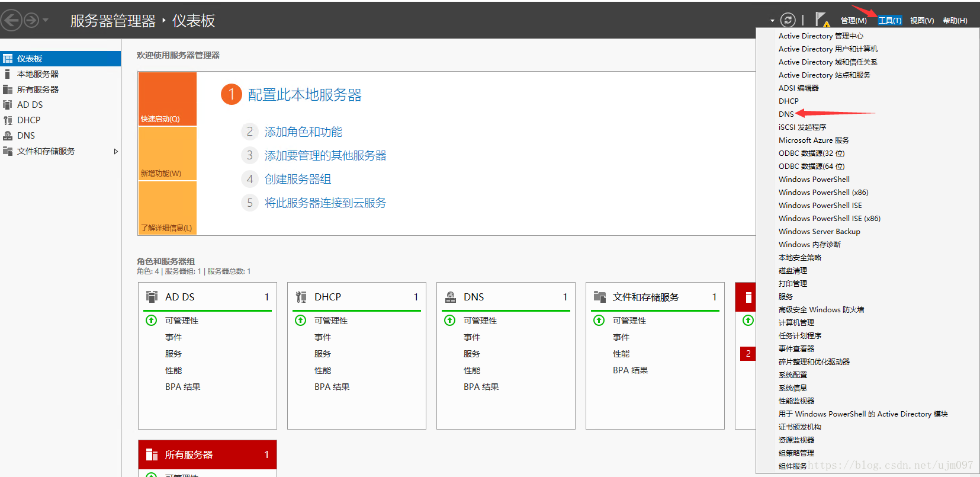This screenshot has height=477, width=980.
Task: Choose ADSI 编辑器 from the menu
Action: pos(798,88)
